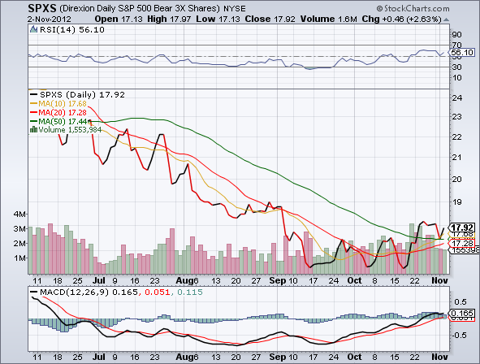Click the 3M volume axis label
The image size is (480, 364).
coord(20,229)
